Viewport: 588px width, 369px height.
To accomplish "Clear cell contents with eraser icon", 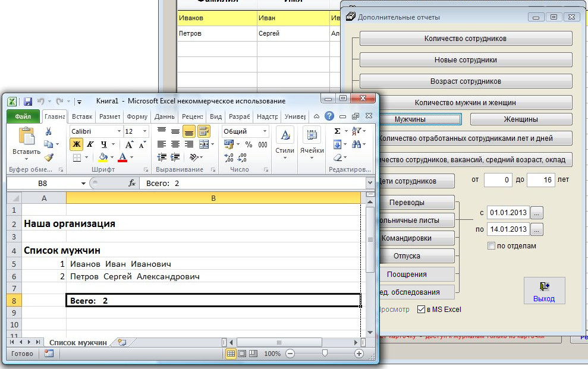I will (338, 157).
